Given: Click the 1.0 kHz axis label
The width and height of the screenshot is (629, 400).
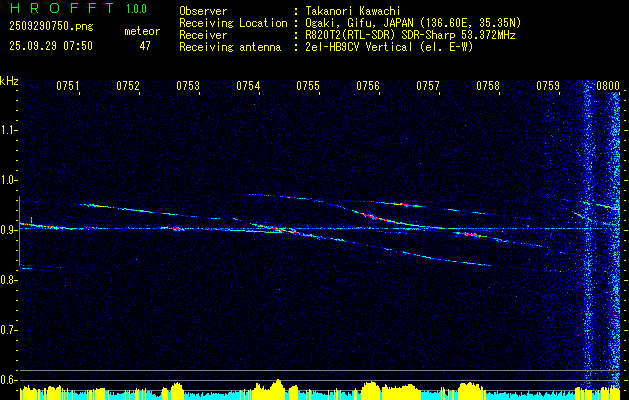Looking at the screenshot, I should 8,180.
